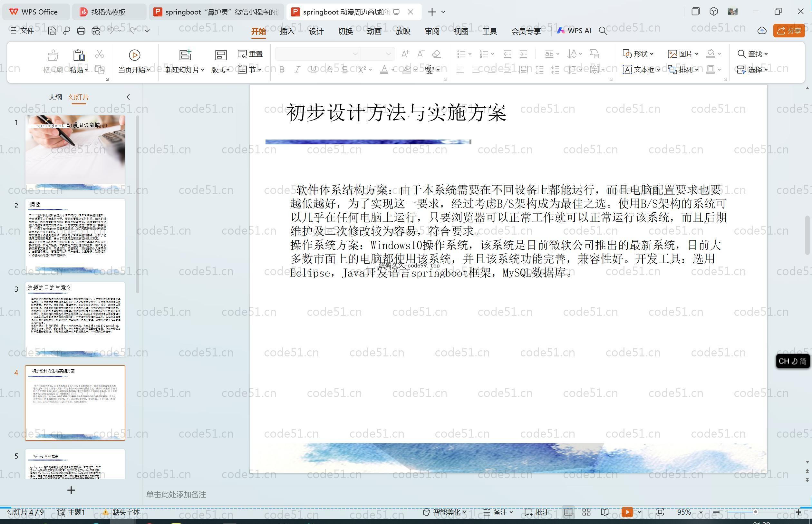Image resolution: width=812 pixels, height=524 pixels.
Task: Toggle center text alignment
Action: 476,70
